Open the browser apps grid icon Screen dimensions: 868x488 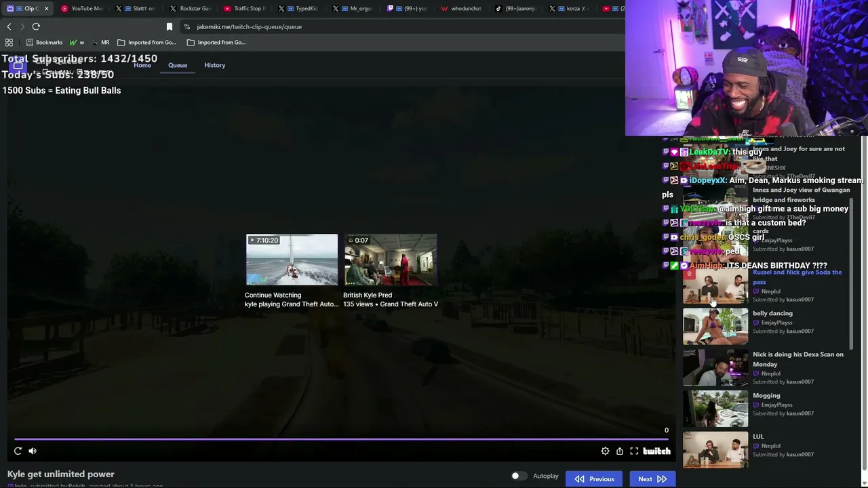pos(9,42)
